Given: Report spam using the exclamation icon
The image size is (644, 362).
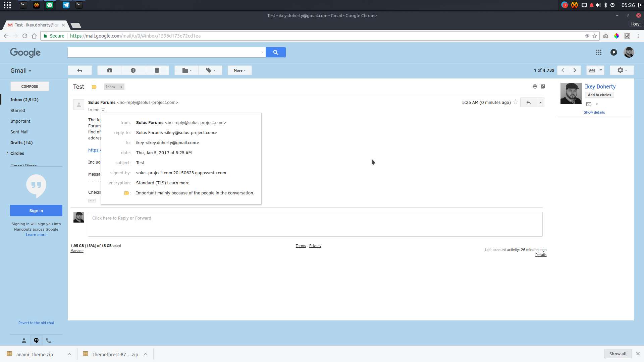Looking at the screenshot, I should 133,70.
